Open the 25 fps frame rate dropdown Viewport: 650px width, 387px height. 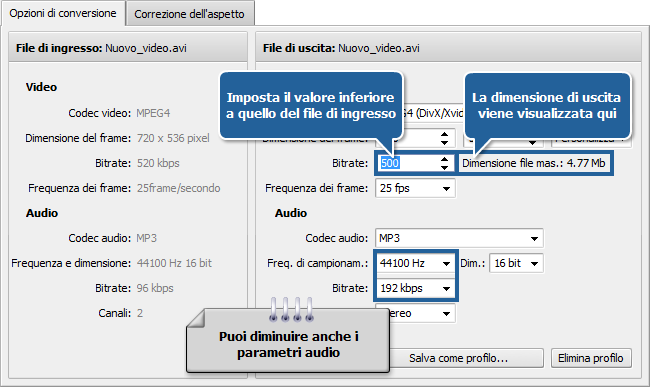pos(415,189)
